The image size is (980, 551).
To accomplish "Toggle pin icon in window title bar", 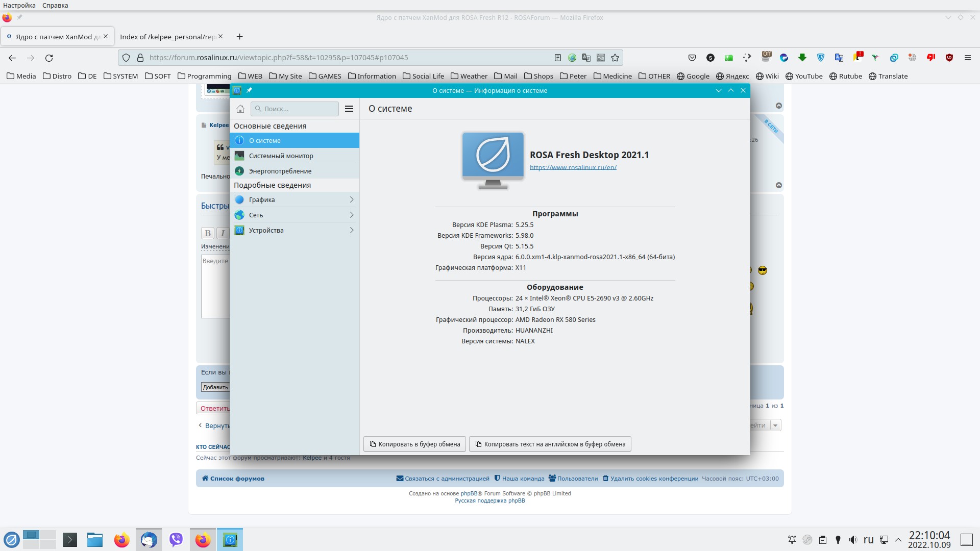I will 249,90.
